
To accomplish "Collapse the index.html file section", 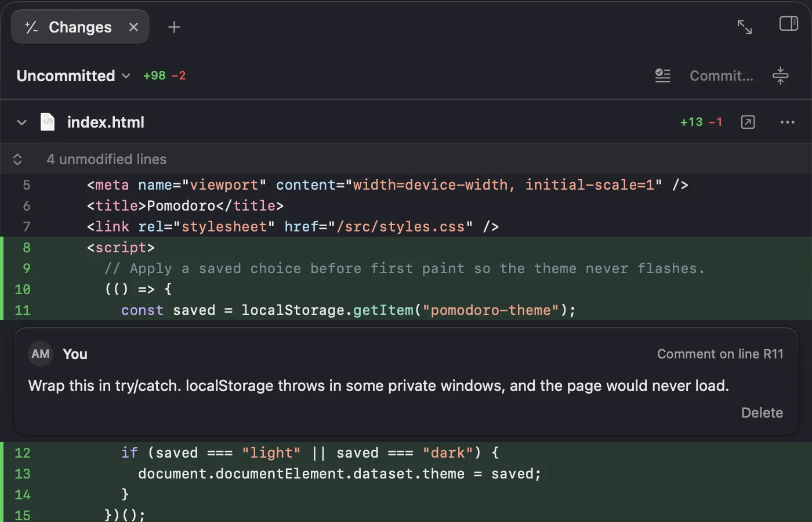I will [x=22, y=122].
